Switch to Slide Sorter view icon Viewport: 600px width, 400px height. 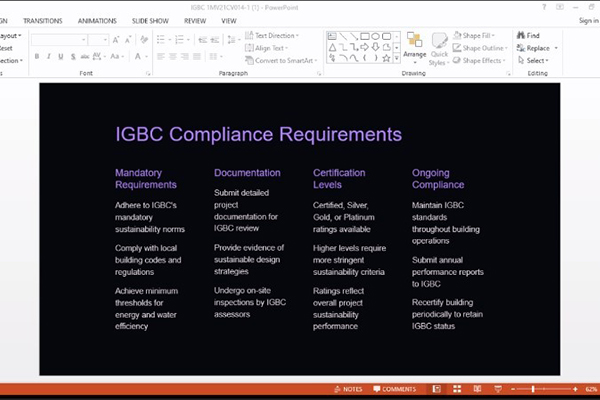[457, 389]
